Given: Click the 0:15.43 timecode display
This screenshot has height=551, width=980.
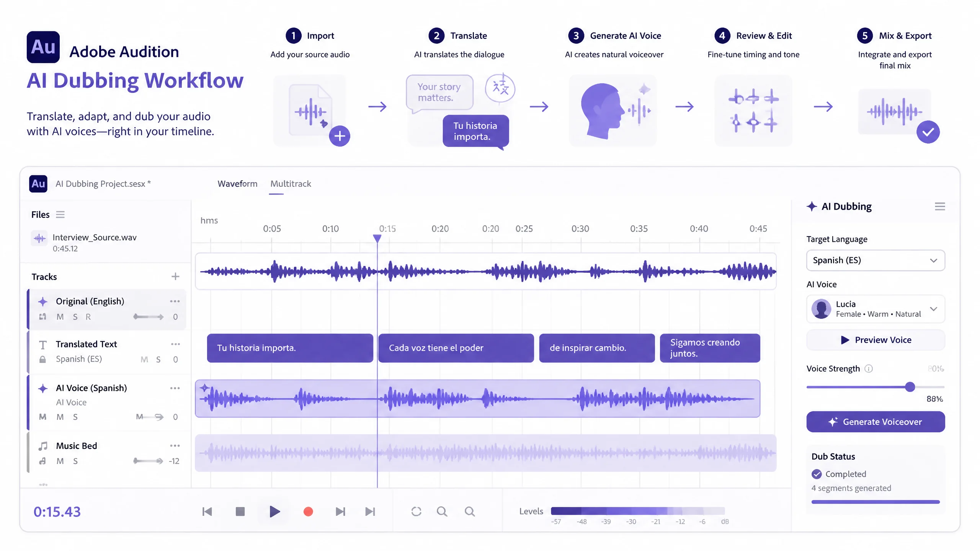Looking at the screenshot, I should click(x=57, y=512).
